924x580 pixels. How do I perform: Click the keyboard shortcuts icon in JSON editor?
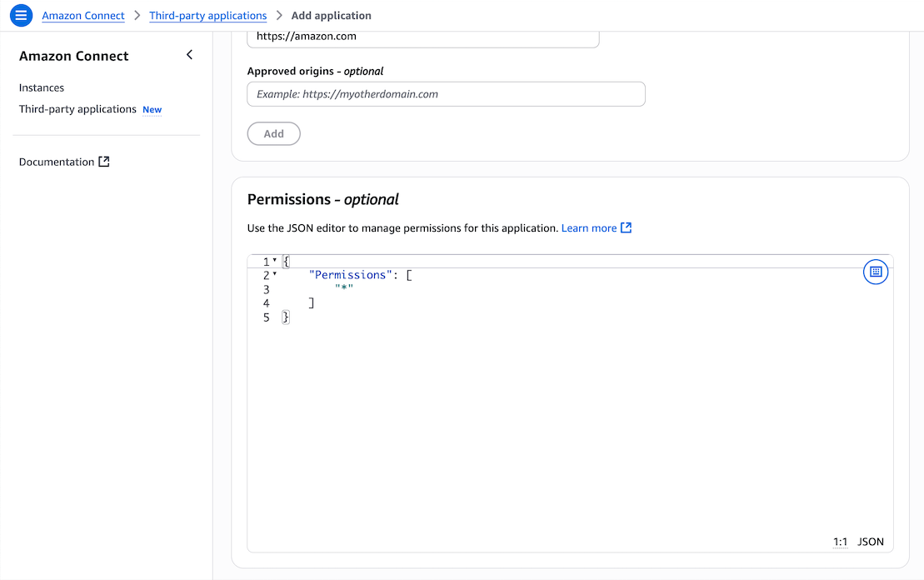coord(876,272)
